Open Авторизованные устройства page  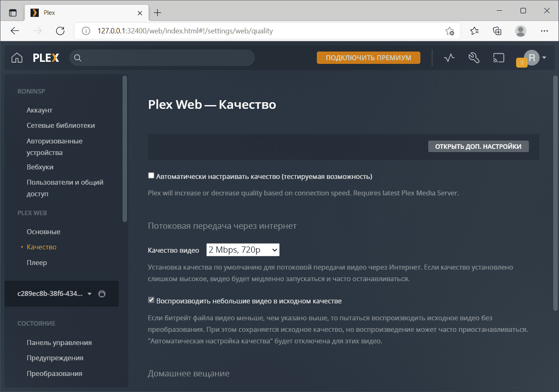(54, 147)
